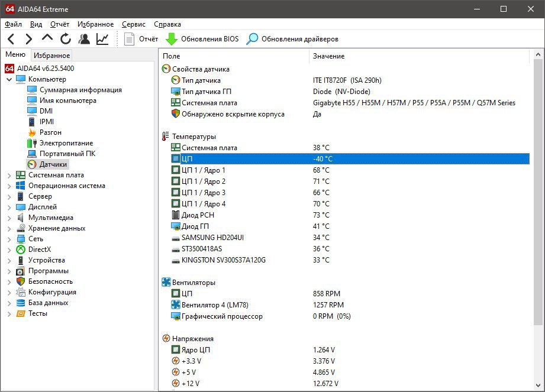The image size is (545, 392).
Task: Expand the Дисплей tree node
Action: (x=9, y=208)
